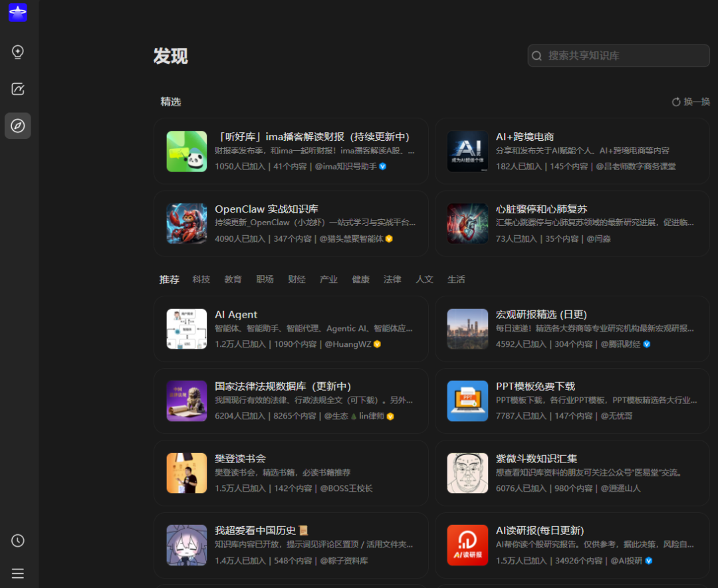
Task: Open the compose/edit icon in sidebar
Action: (17, 88)
